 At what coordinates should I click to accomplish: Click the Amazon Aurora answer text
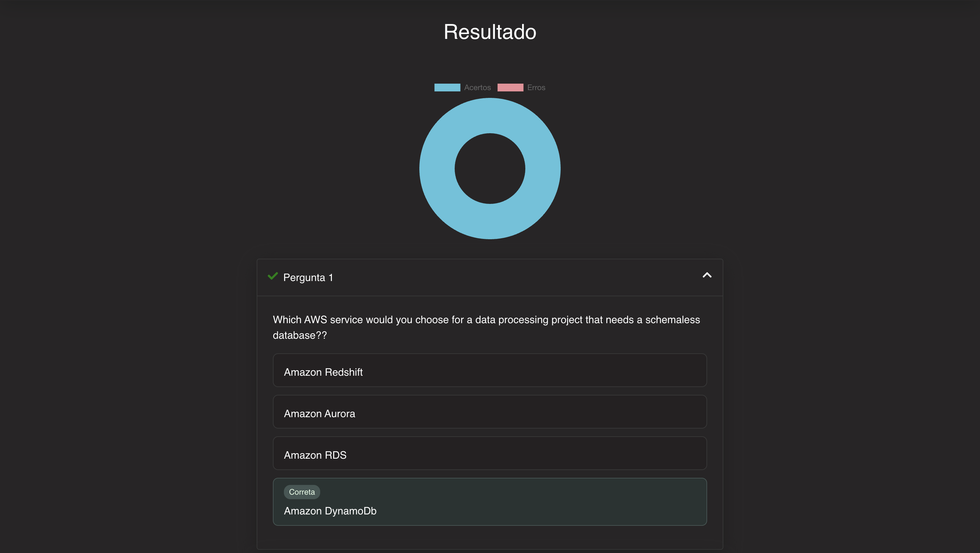(319, 414)
